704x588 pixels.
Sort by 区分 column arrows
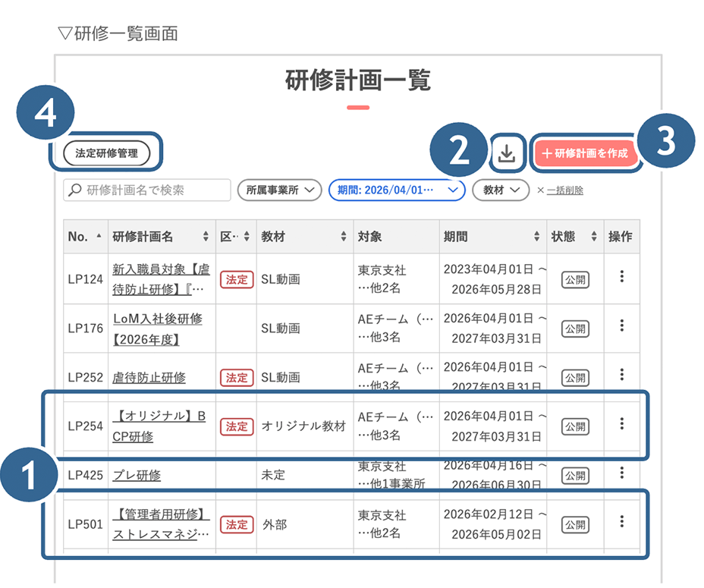[247, 236]
